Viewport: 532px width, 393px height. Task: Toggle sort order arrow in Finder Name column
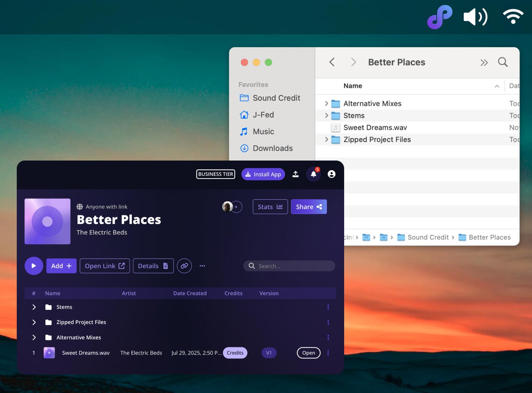click(x=497, y=86)
